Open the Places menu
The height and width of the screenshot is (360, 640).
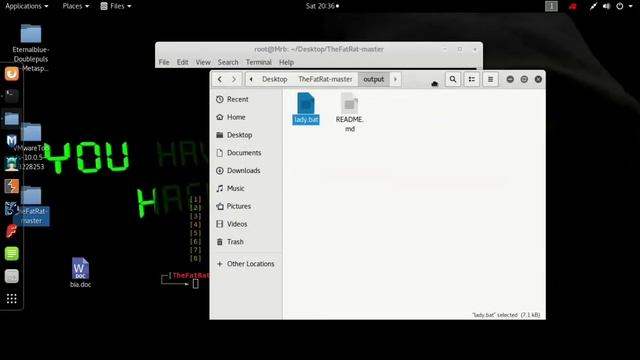76,6
